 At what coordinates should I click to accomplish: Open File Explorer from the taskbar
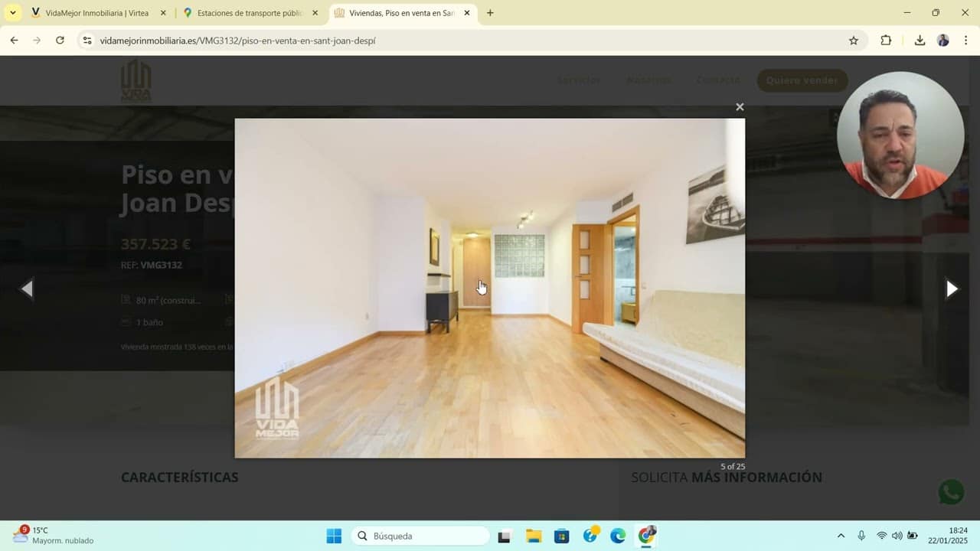(x=534, y=536)
